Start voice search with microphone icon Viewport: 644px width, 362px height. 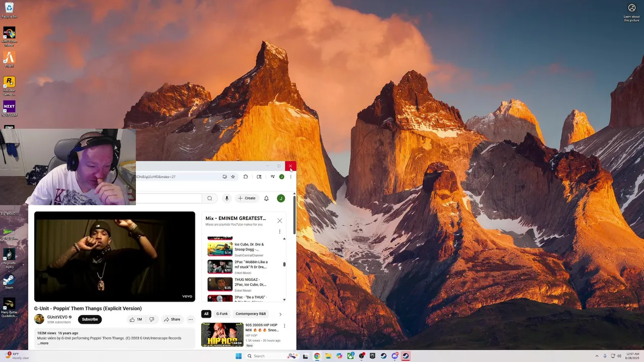227,198
